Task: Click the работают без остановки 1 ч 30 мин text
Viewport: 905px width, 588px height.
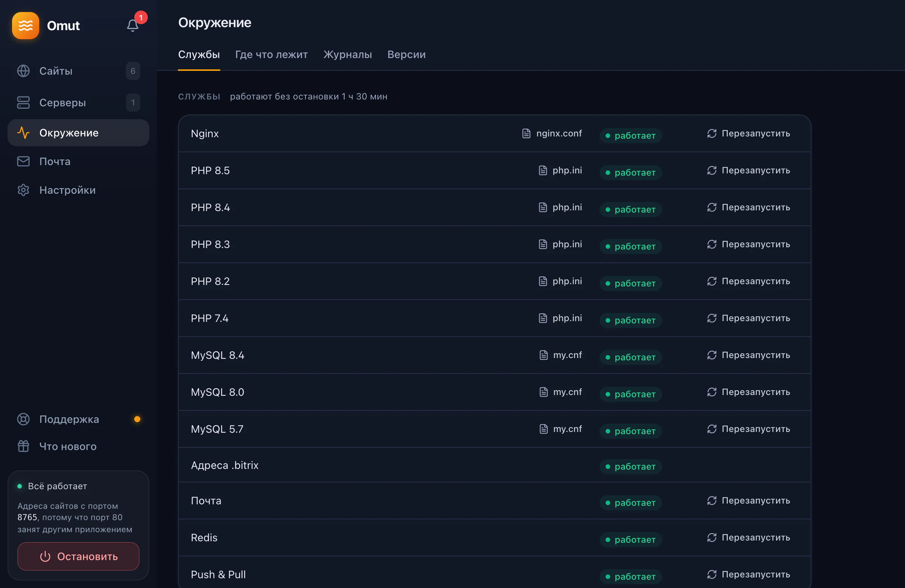Action: point(309,96)
